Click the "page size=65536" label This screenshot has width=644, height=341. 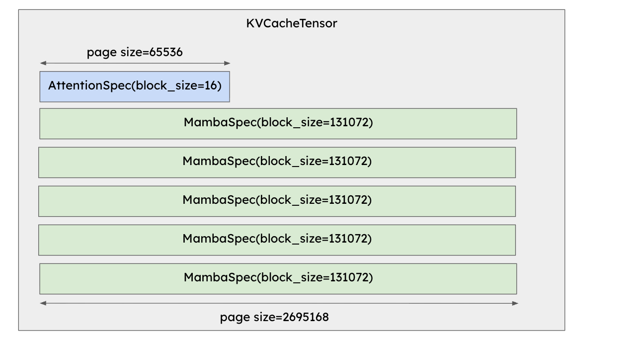pyautogui.click(x=135, y=52)
